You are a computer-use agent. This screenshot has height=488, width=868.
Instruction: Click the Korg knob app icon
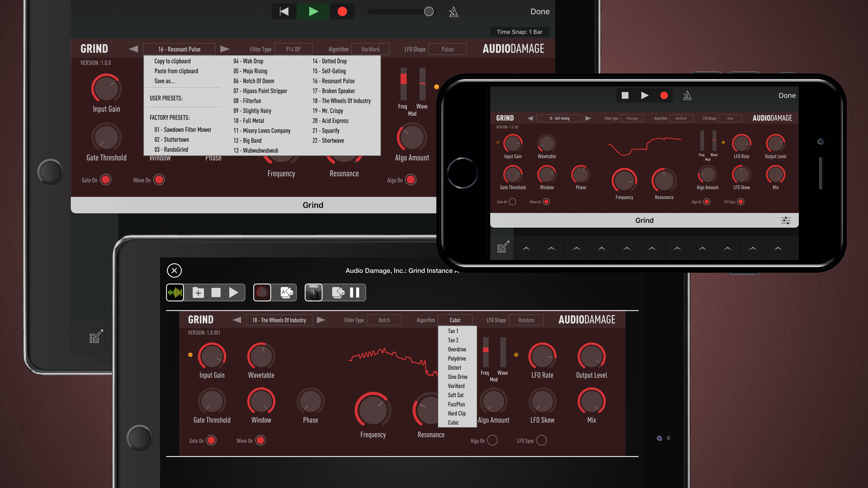(x=313, y=292)
